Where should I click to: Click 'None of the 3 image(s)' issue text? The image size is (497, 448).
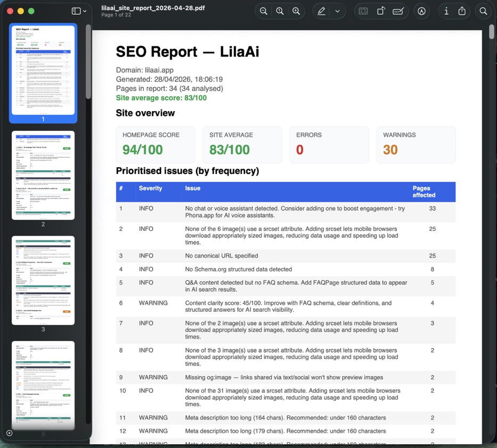point(292,357)
